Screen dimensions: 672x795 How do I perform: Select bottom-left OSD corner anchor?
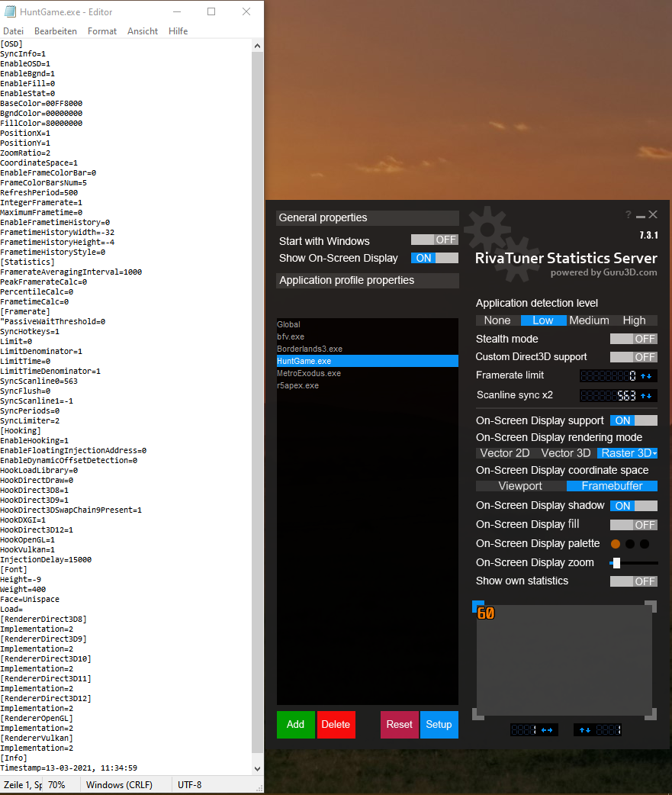[478, 714]
